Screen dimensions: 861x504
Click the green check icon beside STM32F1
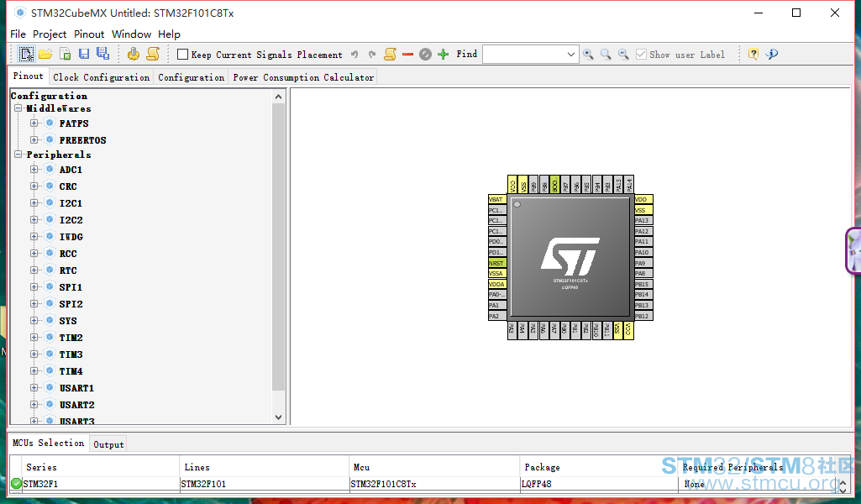tap(16, 484)
